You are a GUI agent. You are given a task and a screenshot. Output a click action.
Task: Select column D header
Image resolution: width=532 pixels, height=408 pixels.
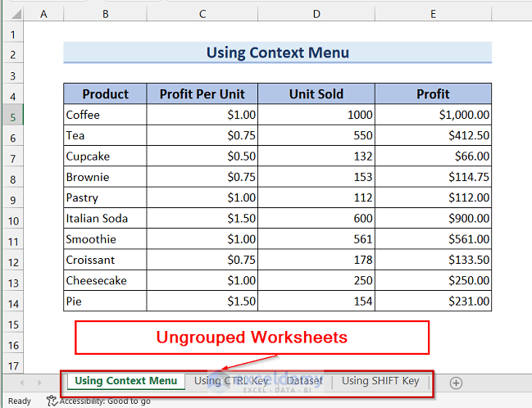tap(316, 14)
